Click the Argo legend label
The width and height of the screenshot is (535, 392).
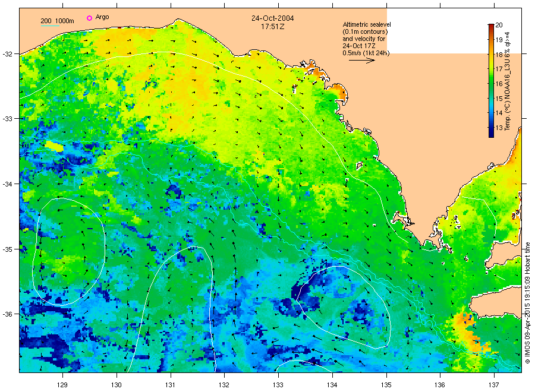pyautogui.click(x=102, y=17)
